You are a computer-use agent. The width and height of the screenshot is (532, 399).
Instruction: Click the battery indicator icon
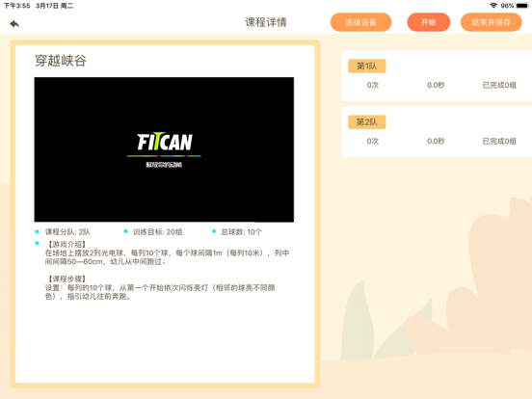click(522, 6)
